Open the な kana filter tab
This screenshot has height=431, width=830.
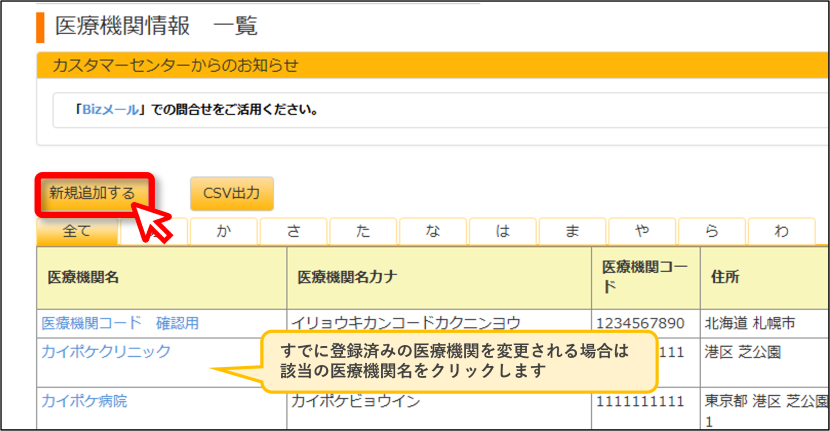(433, 231)
